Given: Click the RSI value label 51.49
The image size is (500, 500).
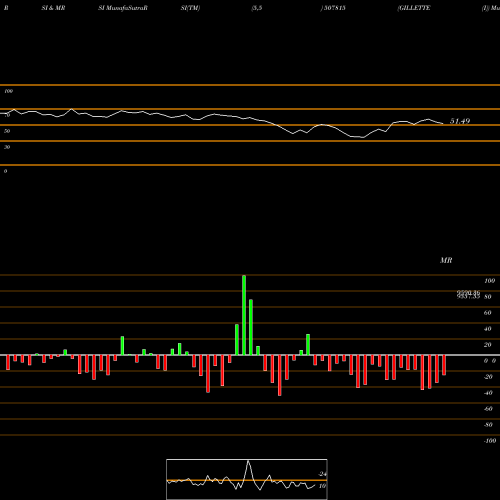Looking at the screenshot, I should click(x=460, y=121).
